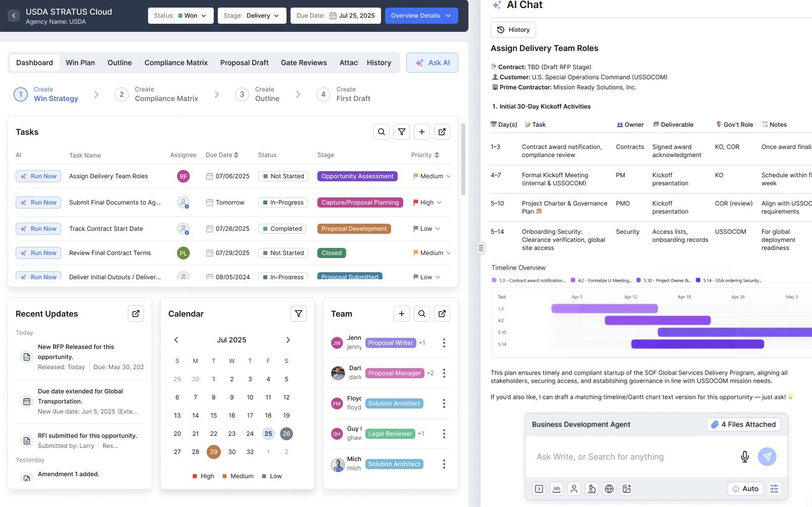Open the History tab

point(379,63)
